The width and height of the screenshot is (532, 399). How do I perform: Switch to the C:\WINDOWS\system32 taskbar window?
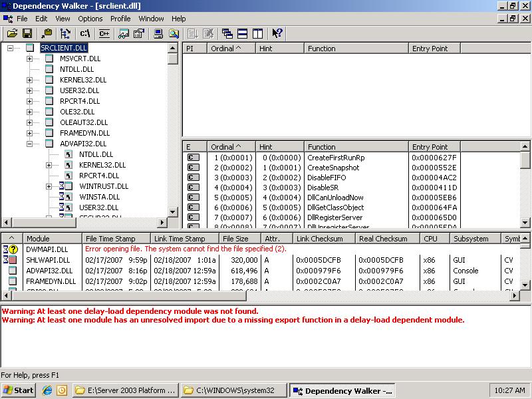(234, 390)
